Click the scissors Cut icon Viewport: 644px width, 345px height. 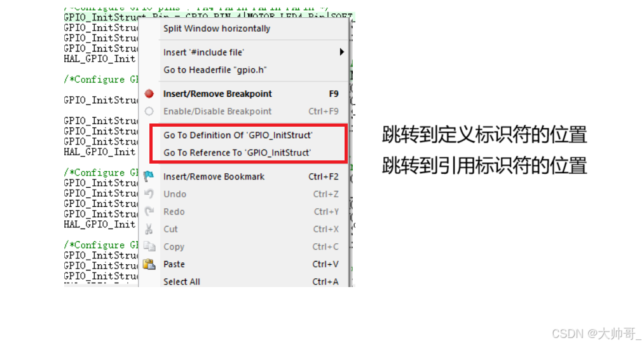click(149, 229)
